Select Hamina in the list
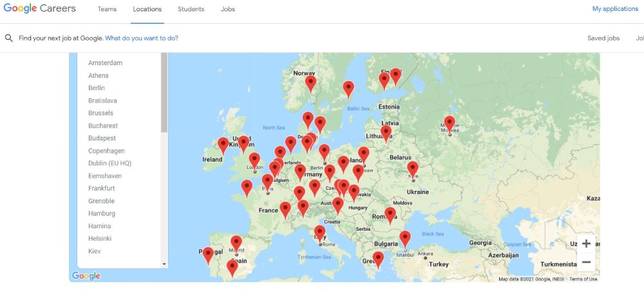Screen dimensions: 644x296 [99, 226]
